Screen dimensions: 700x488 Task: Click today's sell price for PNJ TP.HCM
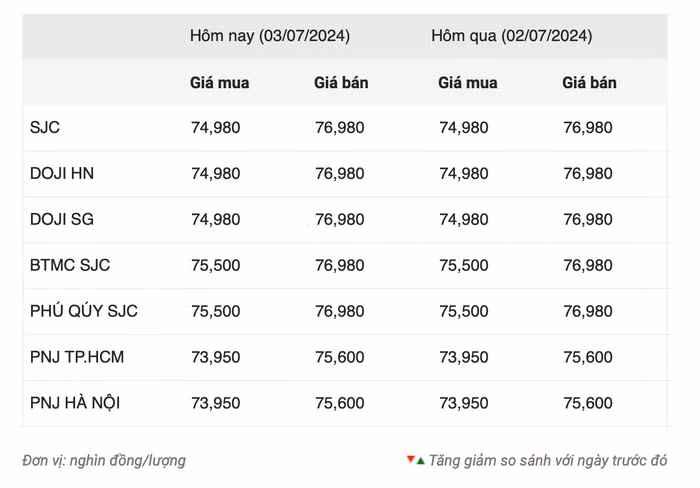pos(339,357)
